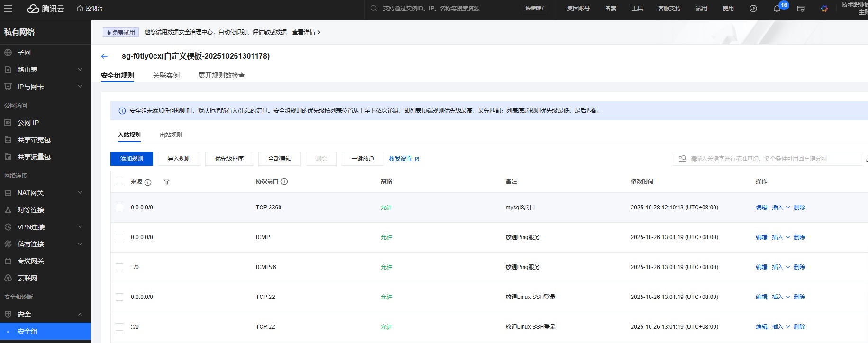Select the 入站规则 tab
Image resolution: width=868 pixels, height=343 pixels.
point(129,135)
